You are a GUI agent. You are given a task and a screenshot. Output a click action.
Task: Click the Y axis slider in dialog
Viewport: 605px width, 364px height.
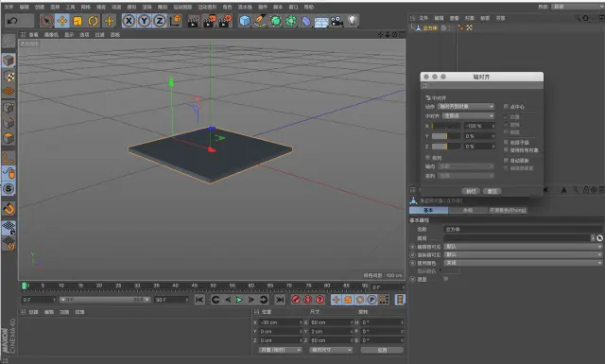[446, 136]
